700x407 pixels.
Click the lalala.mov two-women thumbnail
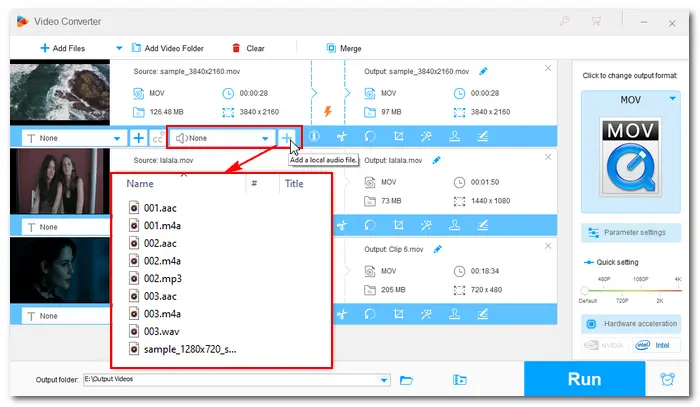60,181
